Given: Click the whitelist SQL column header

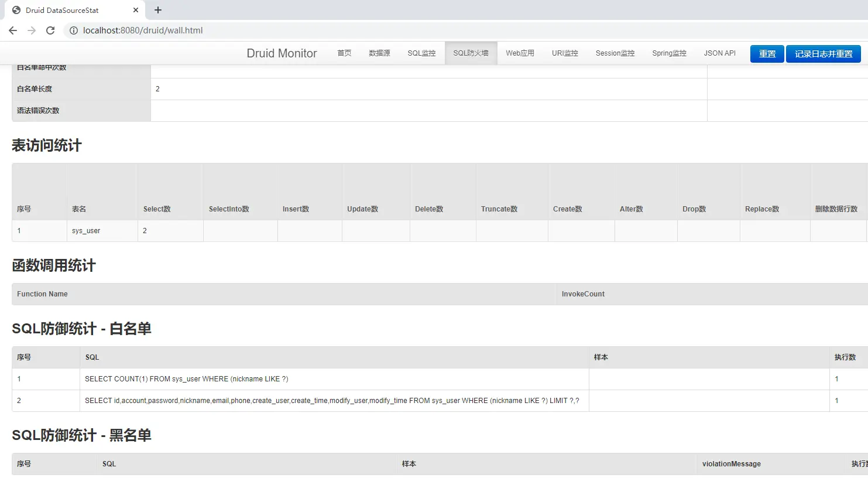Looking at the screenshot, I should pyautogui.click(x=92, y=357).
